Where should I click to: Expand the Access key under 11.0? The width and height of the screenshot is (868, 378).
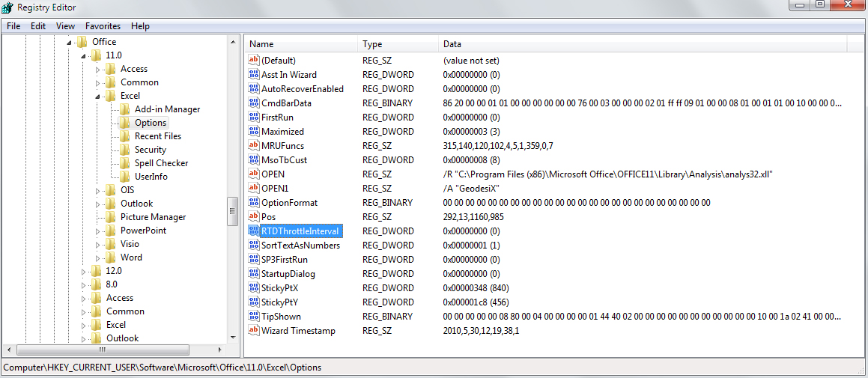[x=97, y=69]
